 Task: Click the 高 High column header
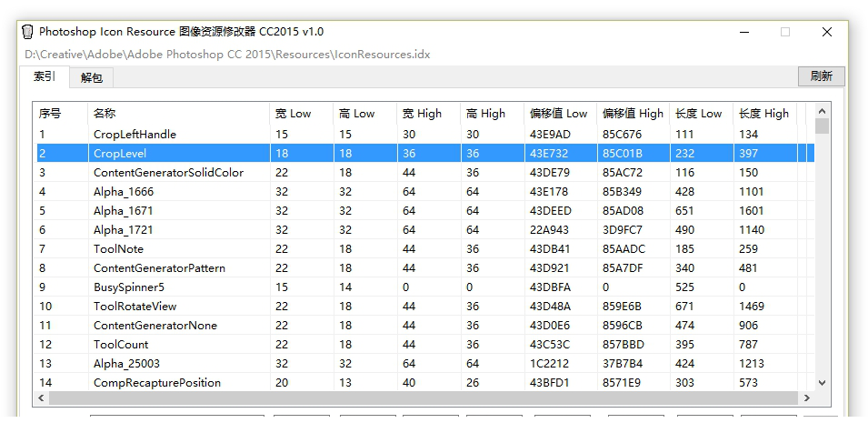point(493,114)
